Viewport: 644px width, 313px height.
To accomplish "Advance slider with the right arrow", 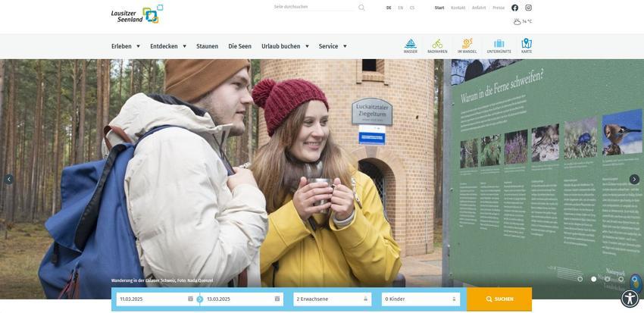I will (634, 180).
